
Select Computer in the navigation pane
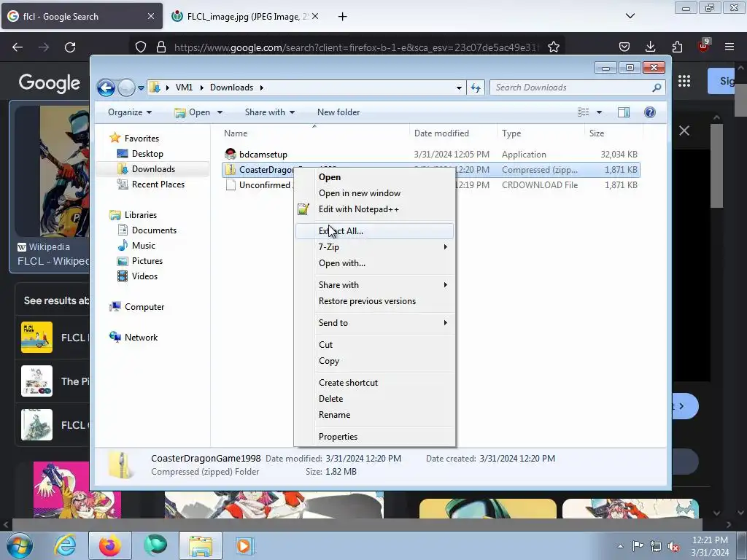pyautogui.click(x=144, y=307)
